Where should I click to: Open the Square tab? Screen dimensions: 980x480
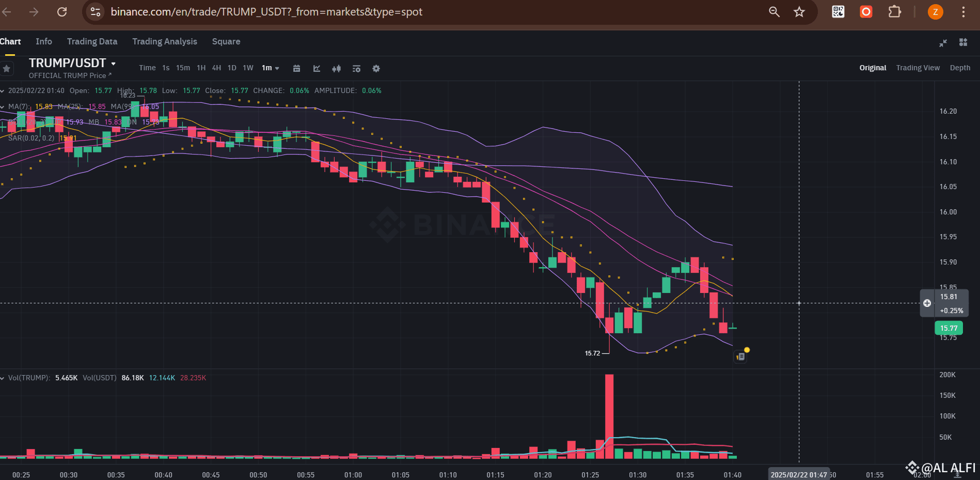point(226,41)
